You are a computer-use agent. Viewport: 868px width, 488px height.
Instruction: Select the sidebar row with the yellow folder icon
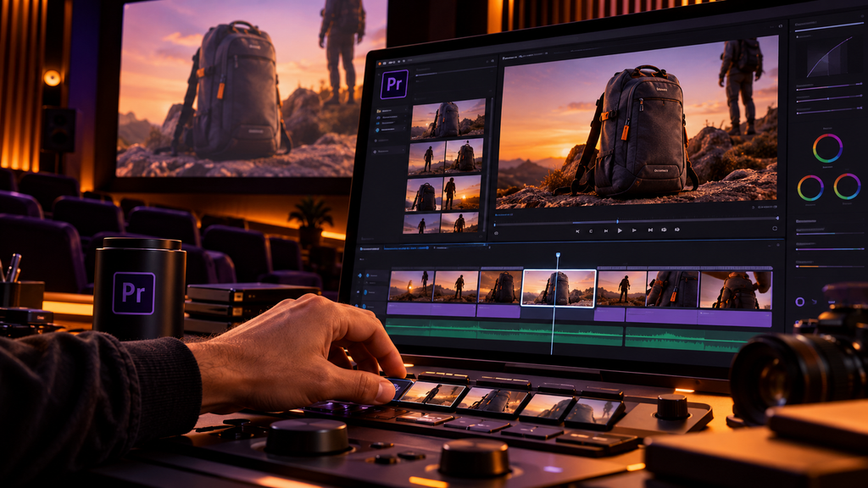click(x=392, y=111)
